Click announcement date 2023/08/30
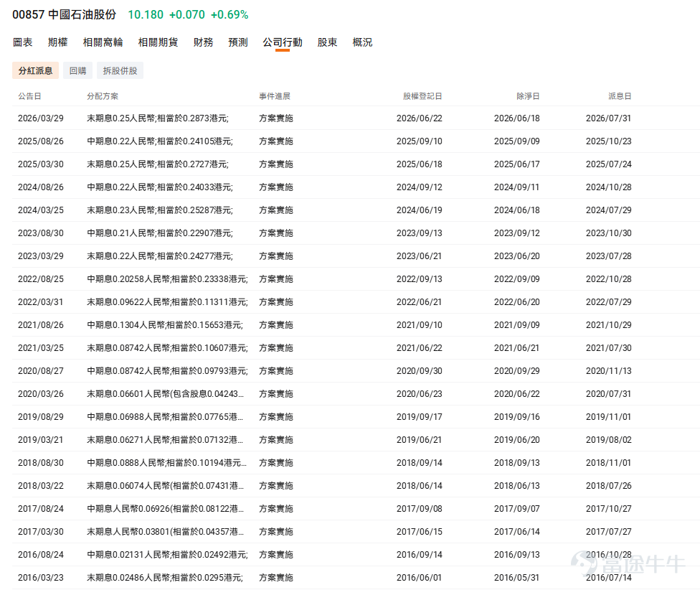Image resolution: width=700 pixels, height=590 pixels. [x=41, y=233]
